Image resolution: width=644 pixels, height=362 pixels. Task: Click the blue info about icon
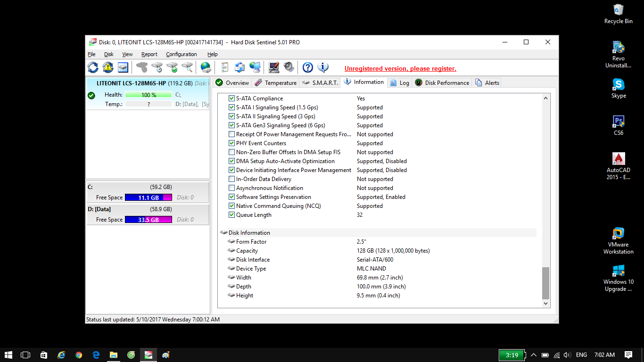coord(323,67)
